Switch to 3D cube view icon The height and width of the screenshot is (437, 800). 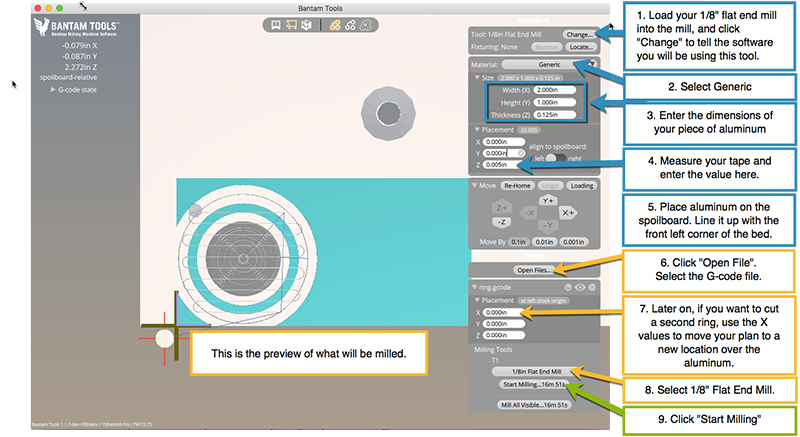306,25
